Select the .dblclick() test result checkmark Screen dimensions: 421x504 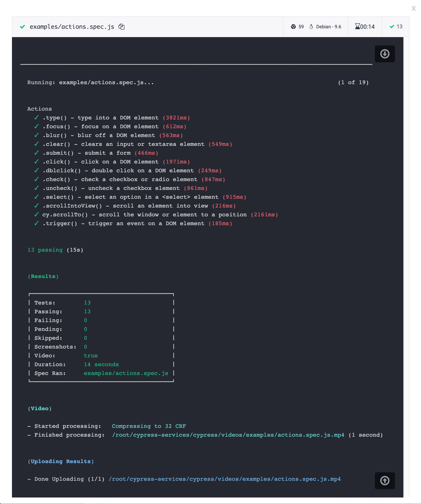36,170
